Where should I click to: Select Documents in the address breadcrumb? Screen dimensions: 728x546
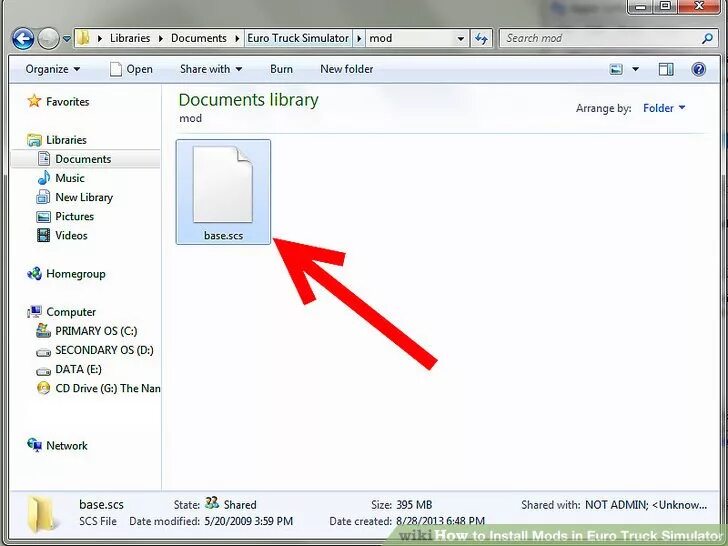pos(198,38)
